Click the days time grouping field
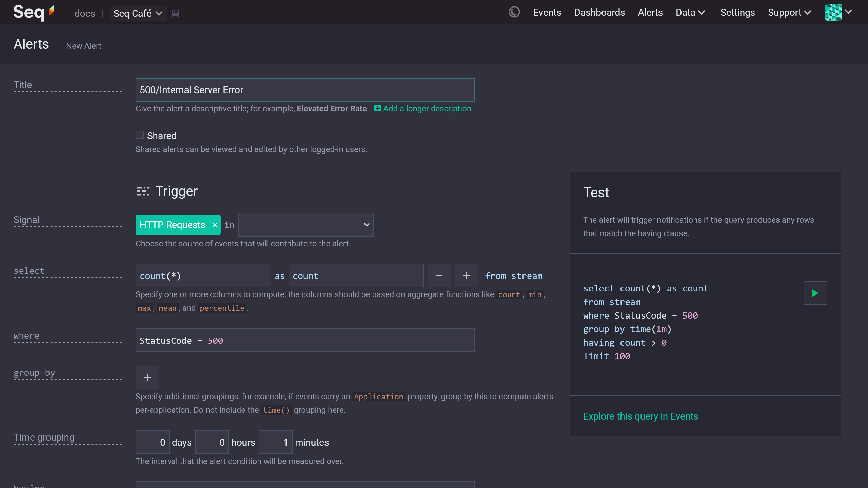The height and width of the screenshot is (488, 868). click(x=152, y=442)
